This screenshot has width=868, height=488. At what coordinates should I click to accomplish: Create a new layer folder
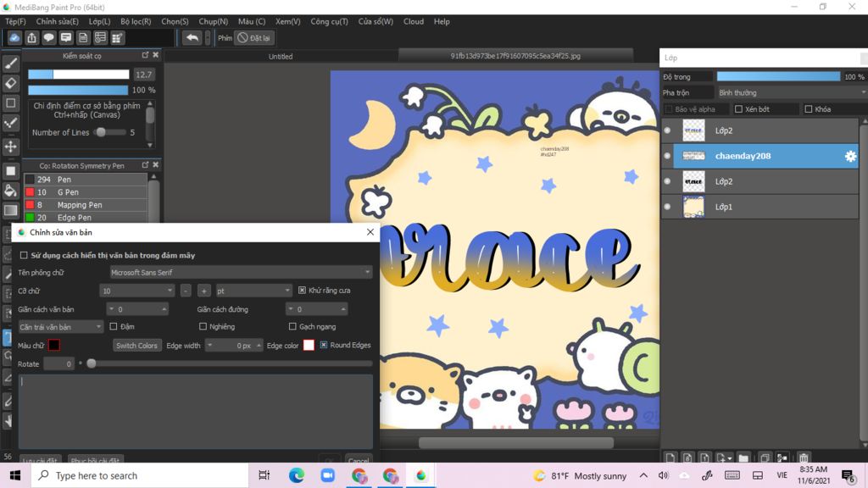(743, 457)
